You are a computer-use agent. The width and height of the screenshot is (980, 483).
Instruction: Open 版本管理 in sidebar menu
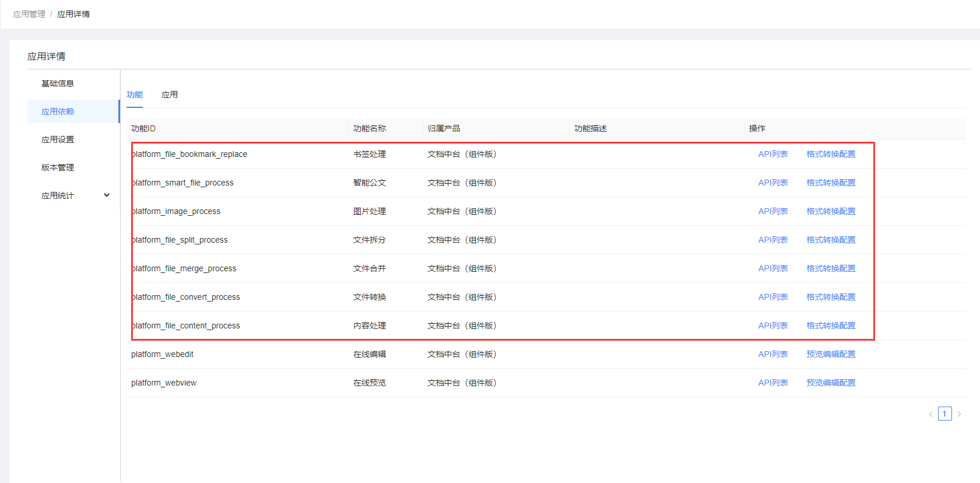tap(58, 167)
